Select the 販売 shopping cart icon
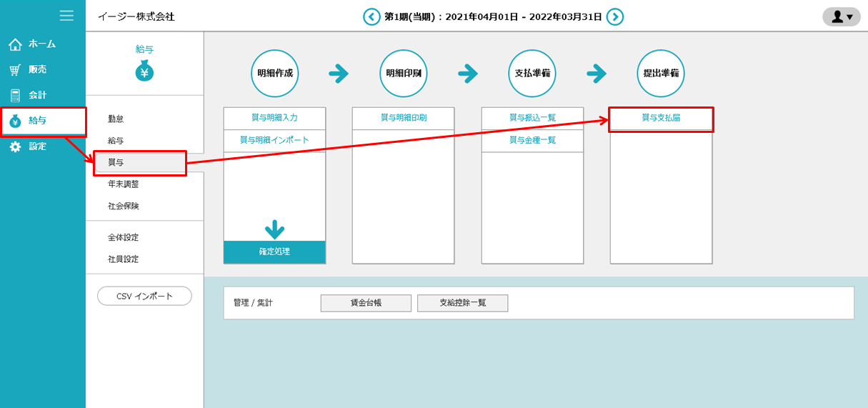Image resolution: width=868 pixels, height=408 pixels. [15, 70]
